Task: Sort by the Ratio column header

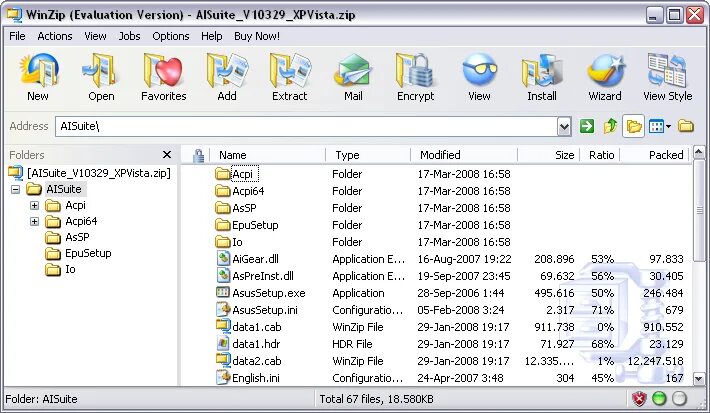Action: 600,155
